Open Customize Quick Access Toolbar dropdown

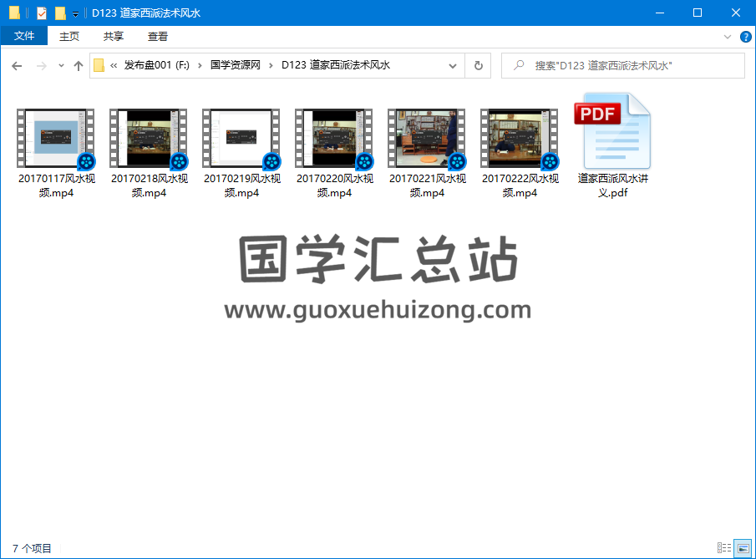point(76,13)
